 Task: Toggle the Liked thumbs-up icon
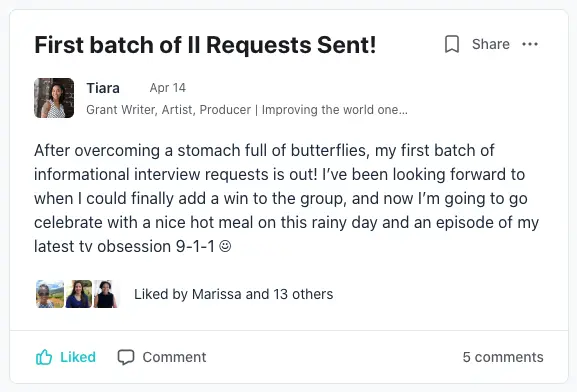click(44, 357)
